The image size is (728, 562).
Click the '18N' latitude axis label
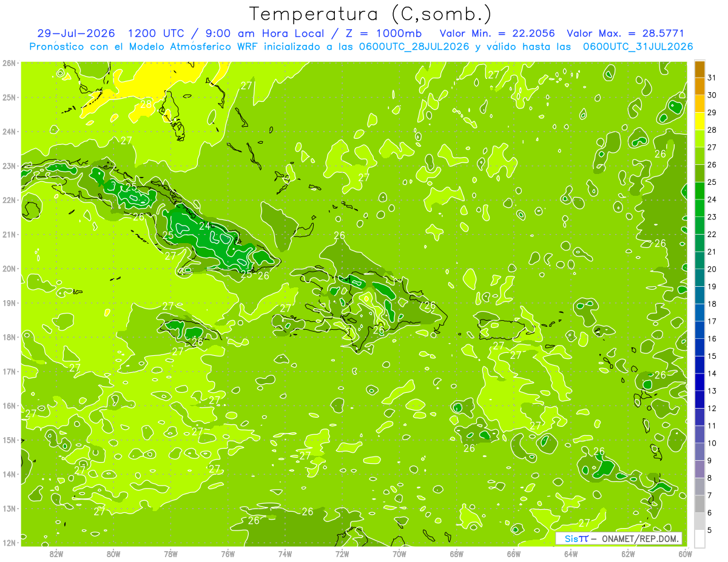click(x=9, y=337)
